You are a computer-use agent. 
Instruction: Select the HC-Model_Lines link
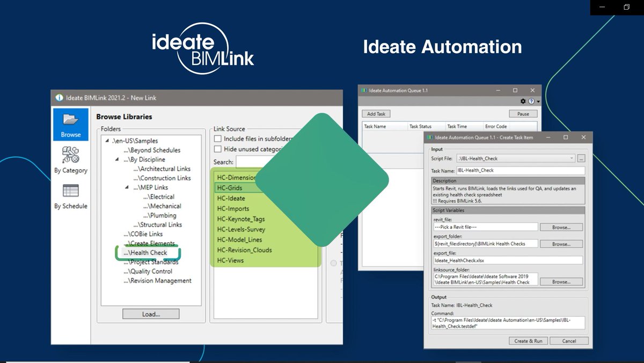[240, 239]
